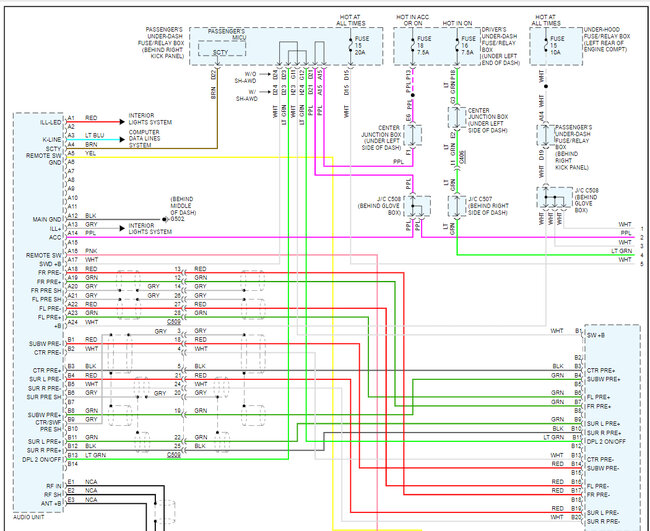Select the FUSE 15 20A label

(x=361, y=45)
